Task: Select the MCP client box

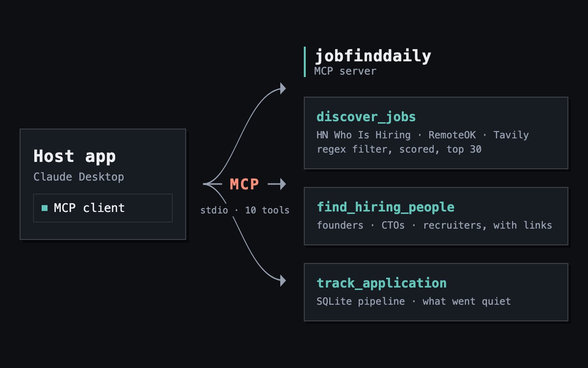Action: pos(103,208)
